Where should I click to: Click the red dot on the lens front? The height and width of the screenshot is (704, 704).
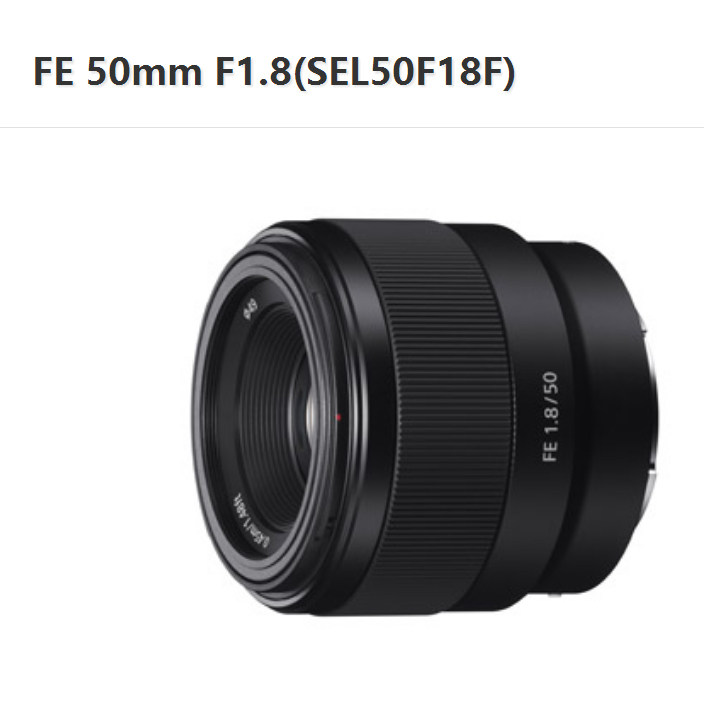pyautogui.click(x=339, y=418)
